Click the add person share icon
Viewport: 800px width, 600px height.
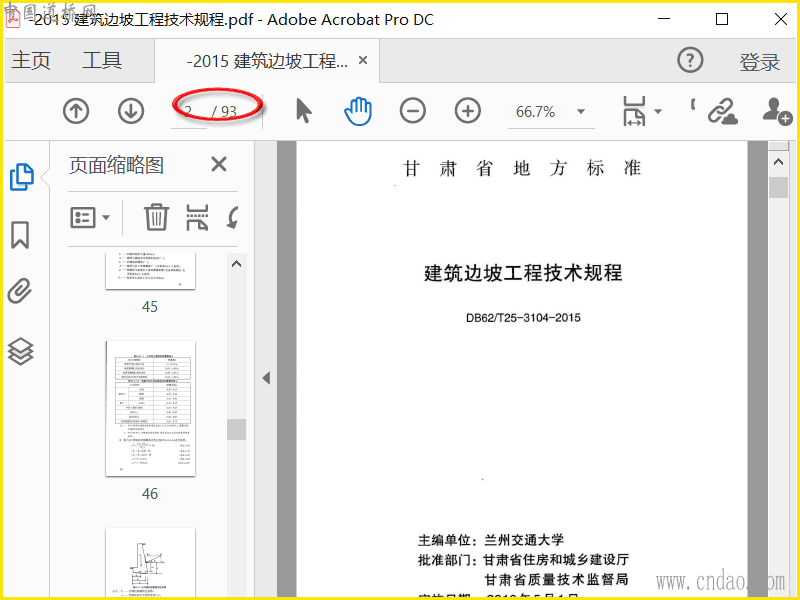tap(778, 111)
